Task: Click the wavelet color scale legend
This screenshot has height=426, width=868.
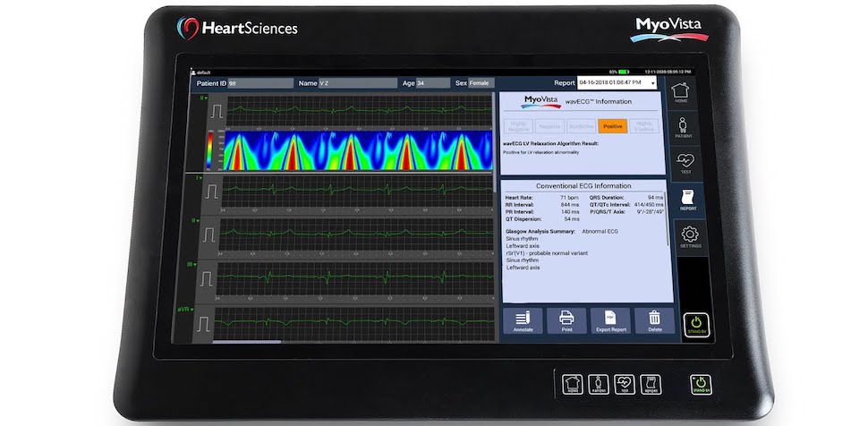Action: pyautogui.click(x=209, y=150)
